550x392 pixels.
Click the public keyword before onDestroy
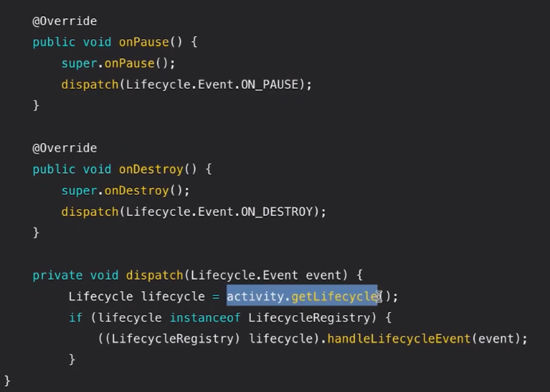(x=54, y=170)
